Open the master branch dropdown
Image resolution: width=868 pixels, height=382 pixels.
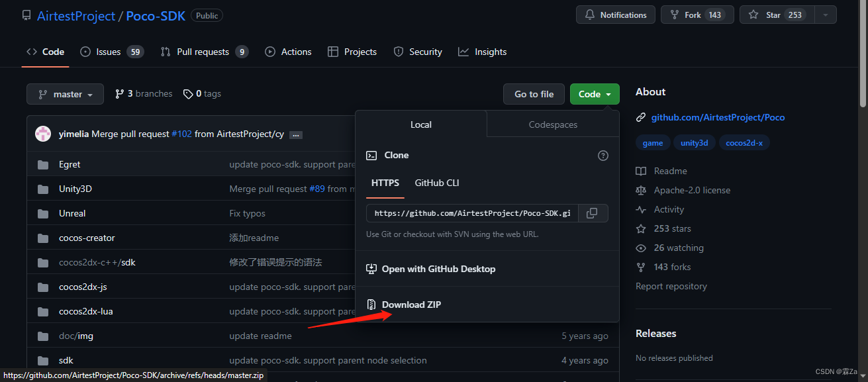tap(65, 94)
